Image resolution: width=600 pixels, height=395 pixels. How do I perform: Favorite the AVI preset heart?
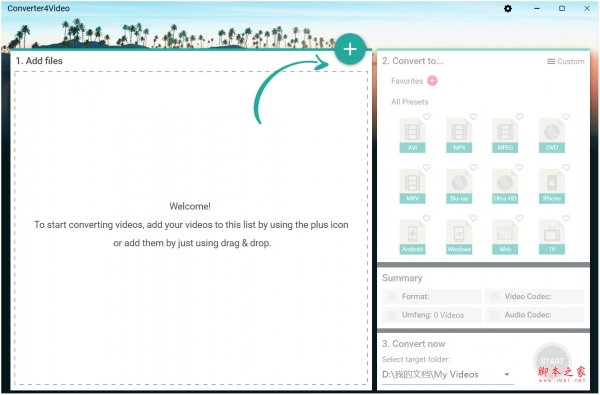tap(427, 117)
